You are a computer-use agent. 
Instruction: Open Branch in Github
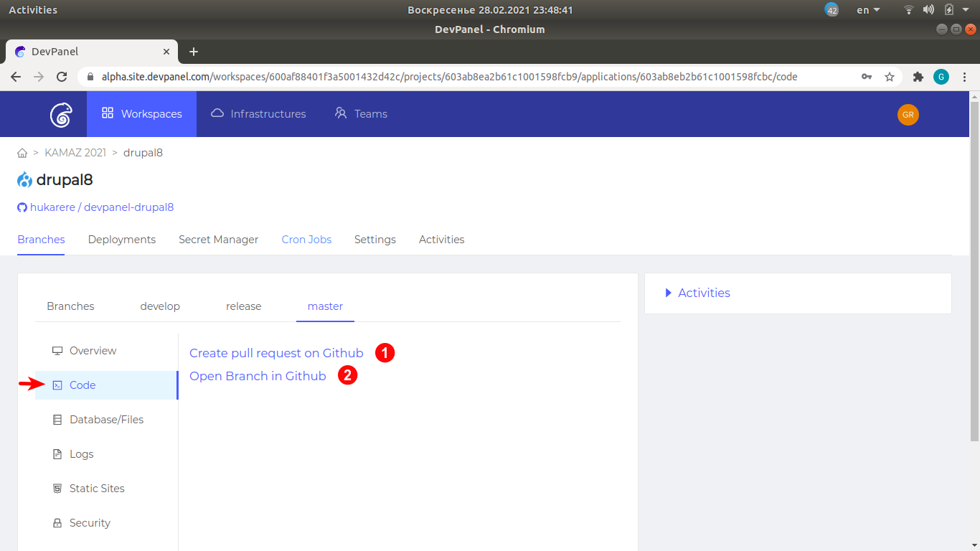pyautogui.click(x=257, y=375)
